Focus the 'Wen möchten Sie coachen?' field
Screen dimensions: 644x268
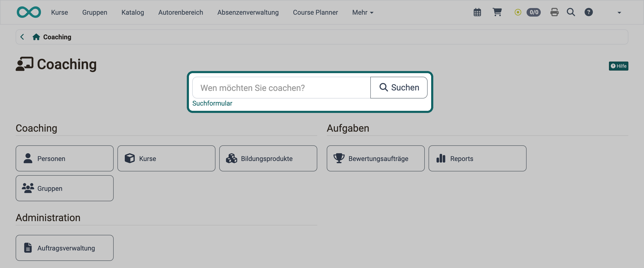(281, 88)
